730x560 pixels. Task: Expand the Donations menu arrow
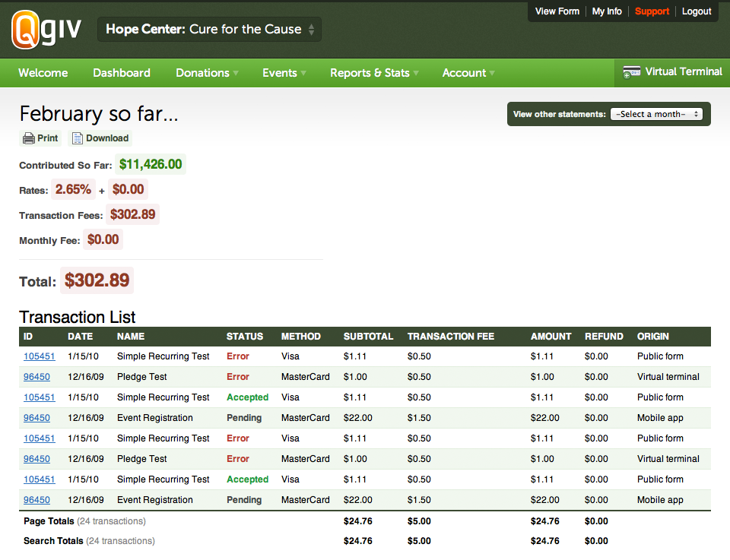(x=236, y=73)
